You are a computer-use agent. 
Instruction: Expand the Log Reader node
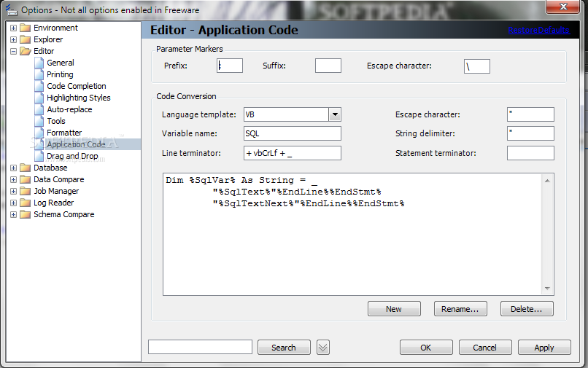tap(14, 203)
